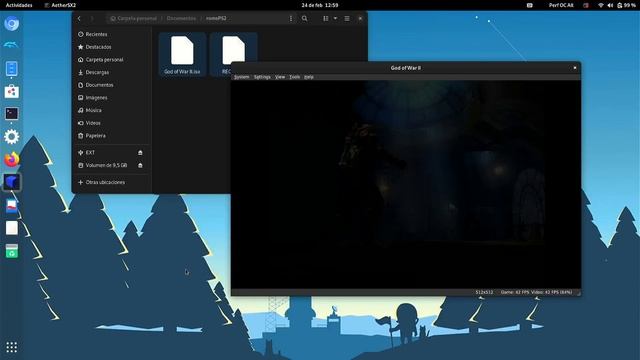The height and width of the screenshot is (360, 640).
Task: Open the System menu in emulator
Action: click(241, 77)
